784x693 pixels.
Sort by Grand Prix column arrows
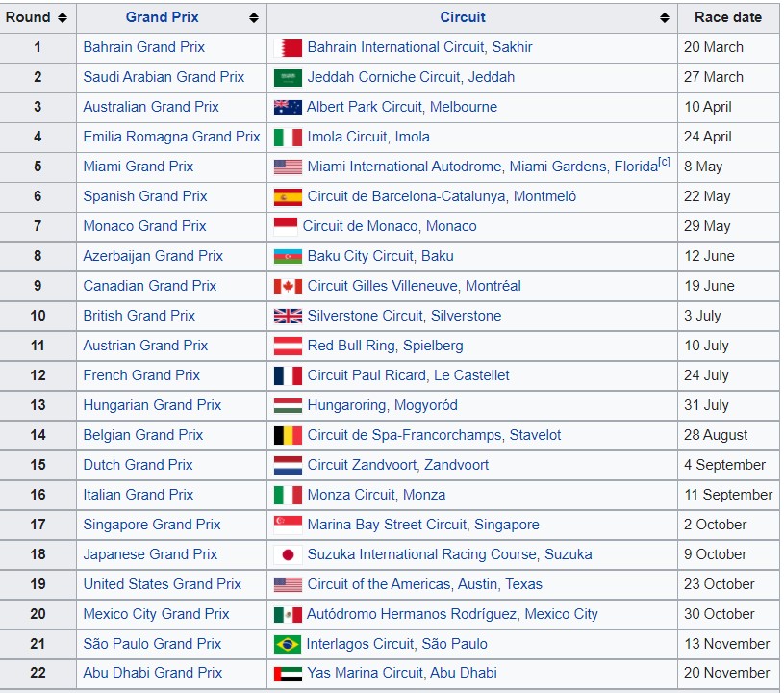pos(254,18)
